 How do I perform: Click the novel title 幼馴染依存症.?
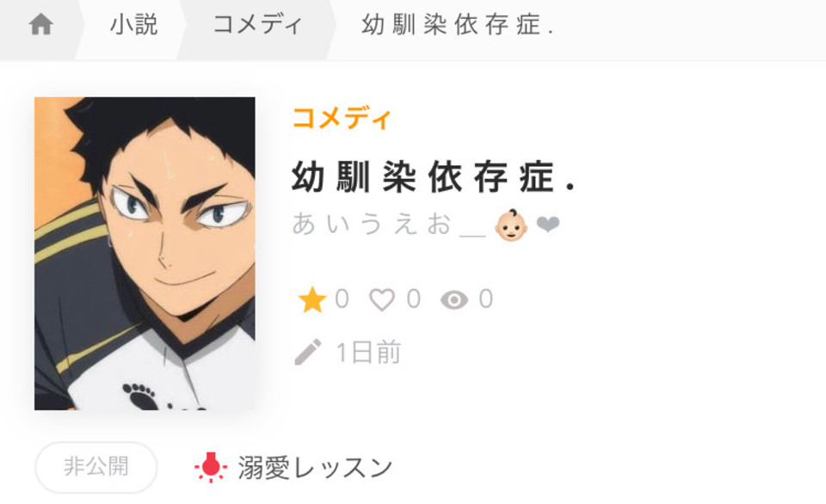click(x=433, y=177)
